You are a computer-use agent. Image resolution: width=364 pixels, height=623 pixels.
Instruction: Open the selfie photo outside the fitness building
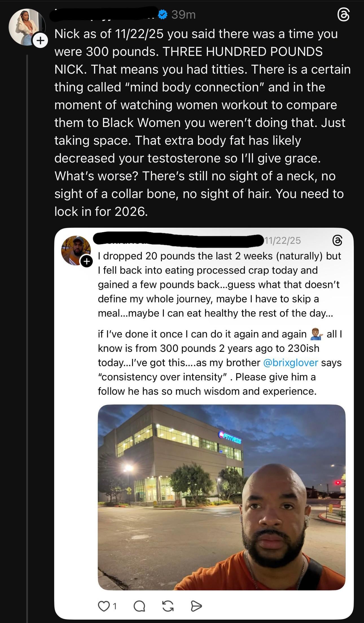coord(222,497)
